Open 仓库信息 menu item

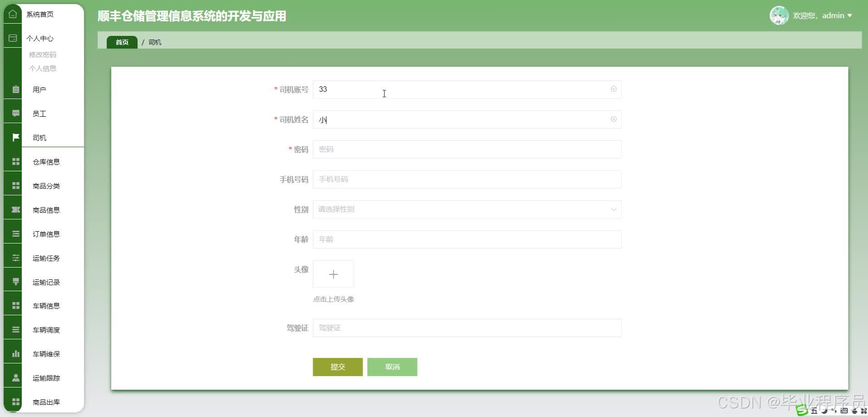[46, 162]
